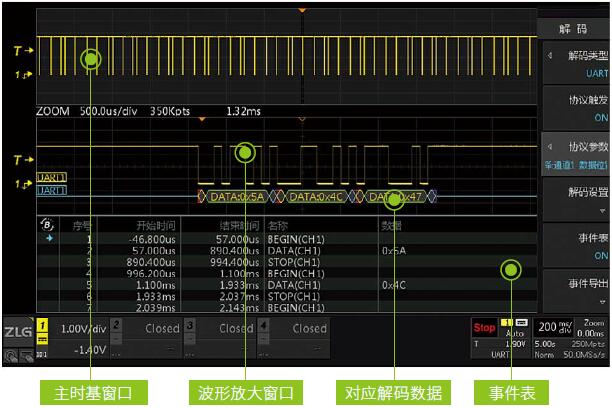
Task: Expand the 事件导出 event export menu
Action: point(574,289)
